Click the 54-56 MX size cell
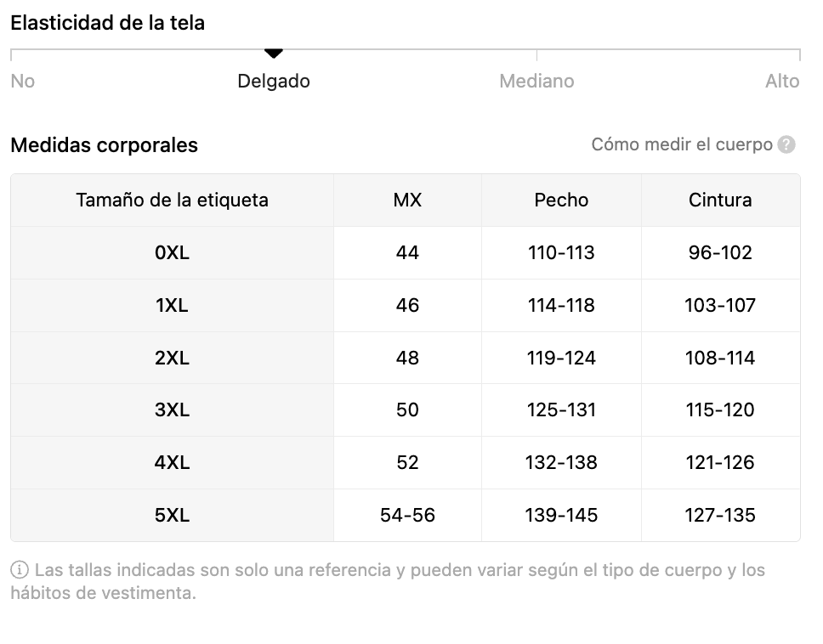 407,515
